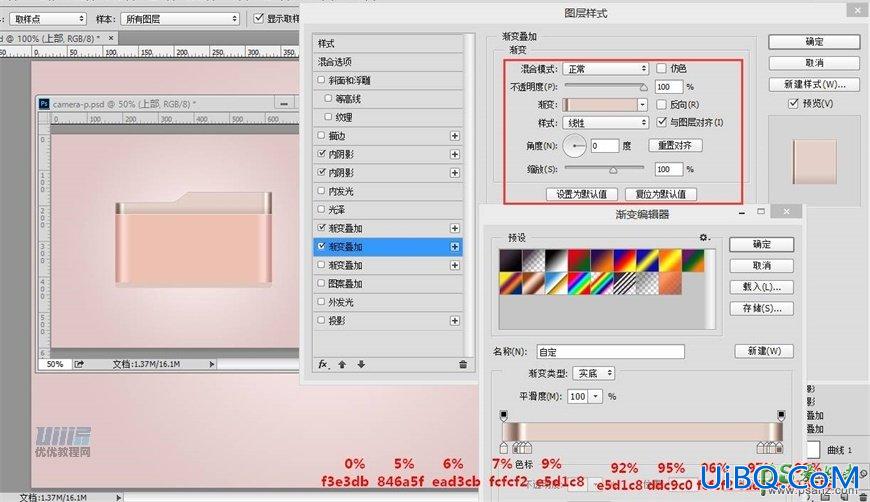Choose the copper gradient preset
Screen dimensions: 870x502
(x=533, y=283)
